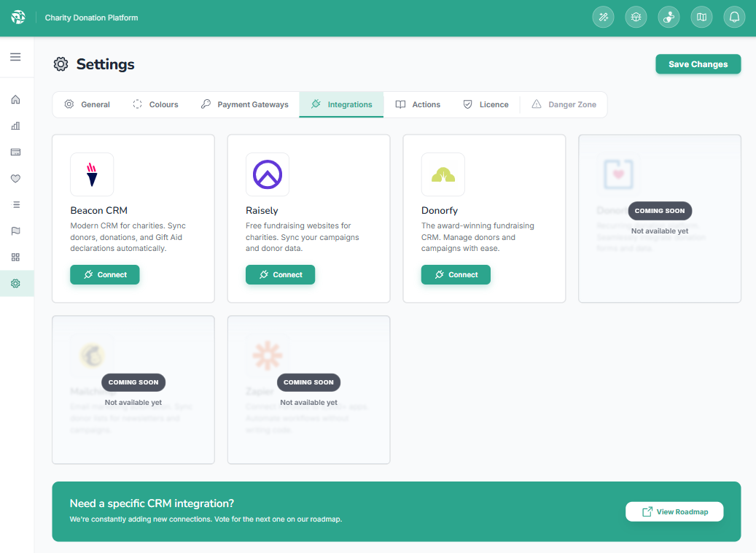Select the heart icon in sidebar

[x=15, y=178]
